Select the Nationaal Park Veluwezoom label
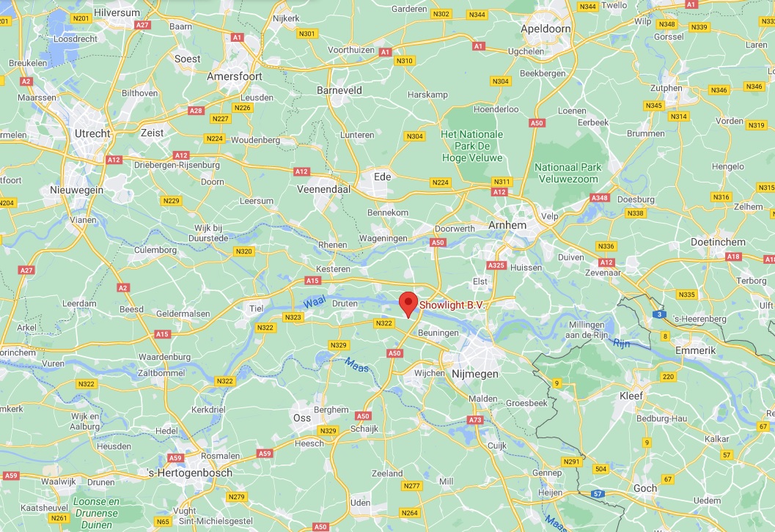 [568, 173]
